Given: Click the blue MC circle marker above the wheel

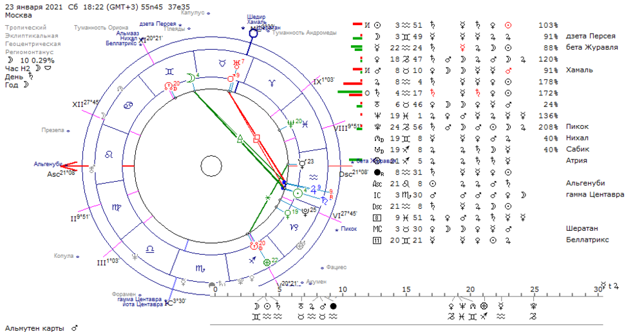Looking at the screenshot, I should 253,34.
